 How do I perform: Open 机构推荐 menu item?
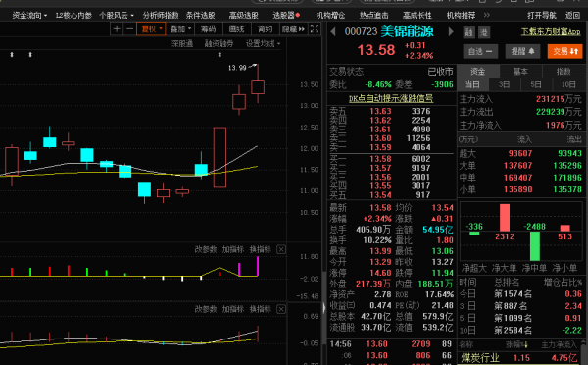click(x=461, y=16)
